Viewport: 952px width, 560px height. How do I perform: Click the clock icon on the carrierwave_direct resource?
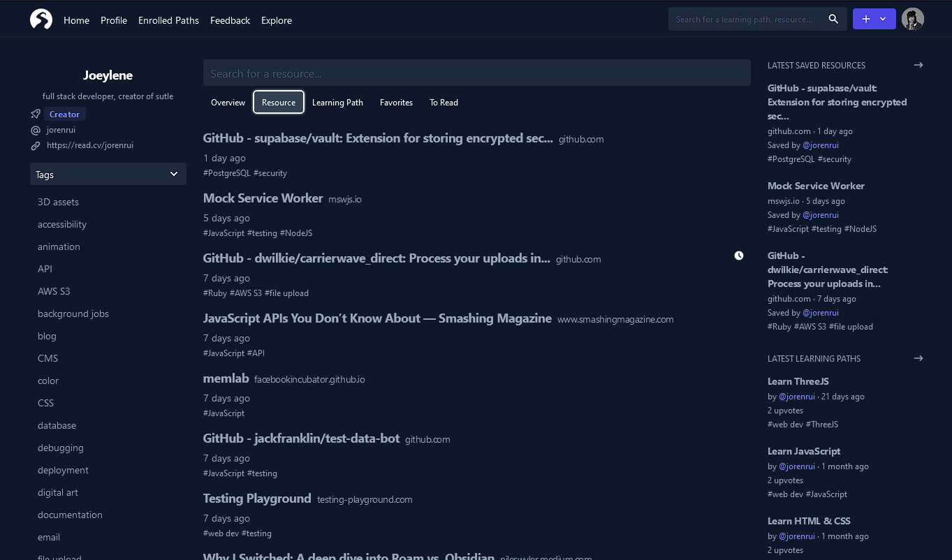pos(739,255)
